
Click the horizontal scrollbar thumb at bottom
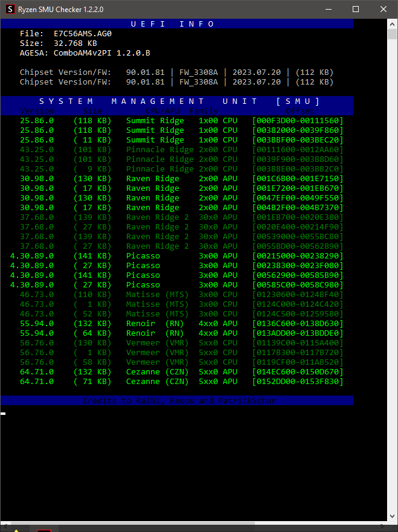point(132,524)
